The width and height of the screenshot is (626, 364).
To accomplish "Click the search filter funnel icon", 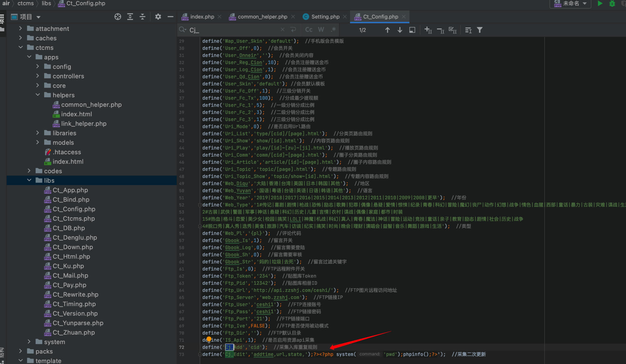I will pos(480,30).
